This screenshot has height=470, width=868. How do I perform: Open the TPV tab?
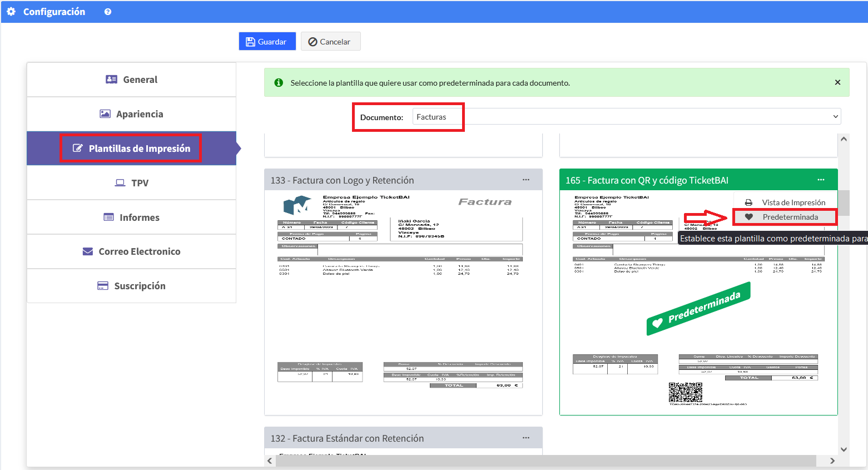(x=131, y=183)
